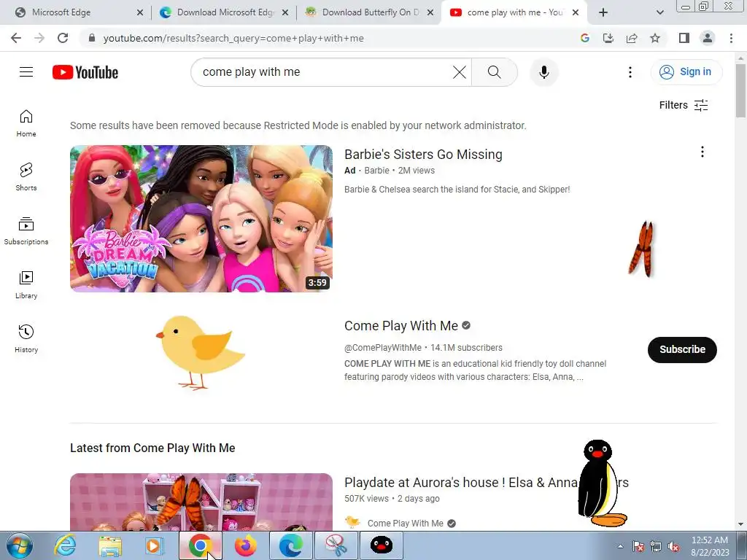Screen dimensions: 747x560
Task: Click the Barbie Dream Vacation thumbnail
Action: coord(201,219)
